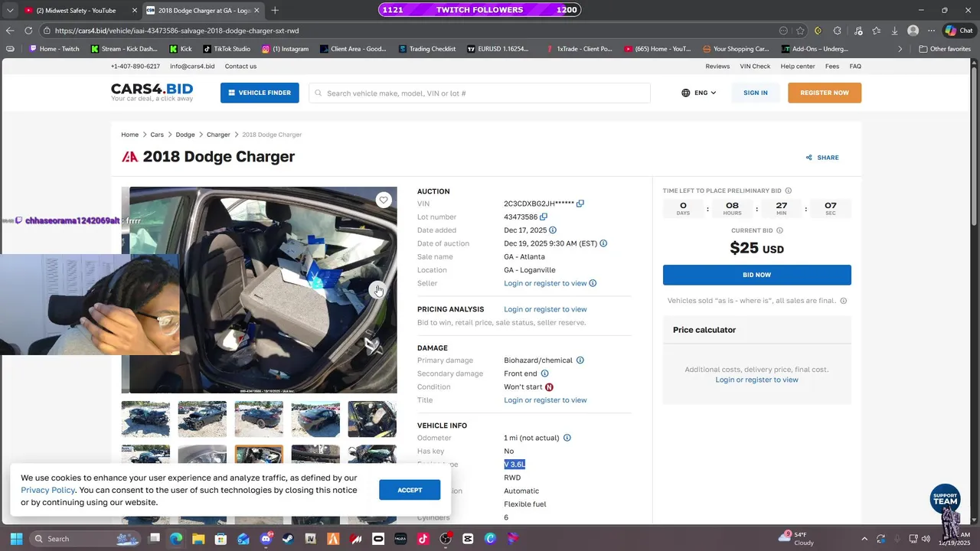Screen dimensions: 980x551
Task: Click the search magnifier icon
Action: (x=318, y=93)
